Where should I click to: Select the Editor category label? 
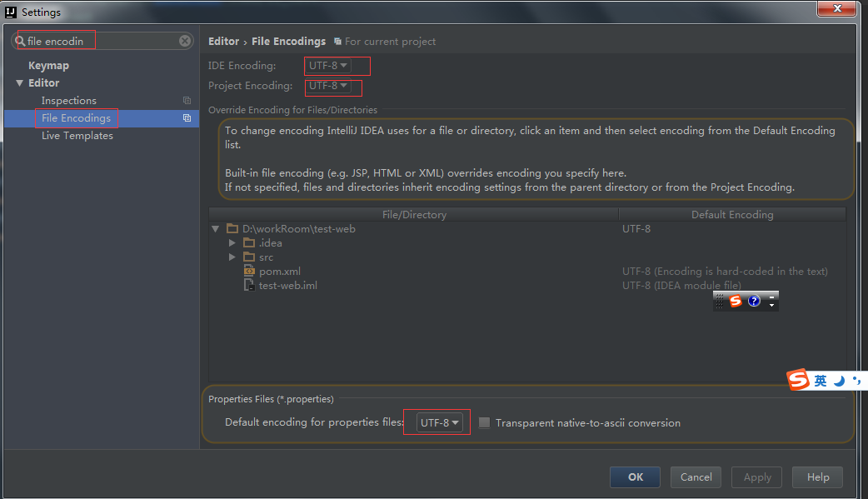[43, 83]
